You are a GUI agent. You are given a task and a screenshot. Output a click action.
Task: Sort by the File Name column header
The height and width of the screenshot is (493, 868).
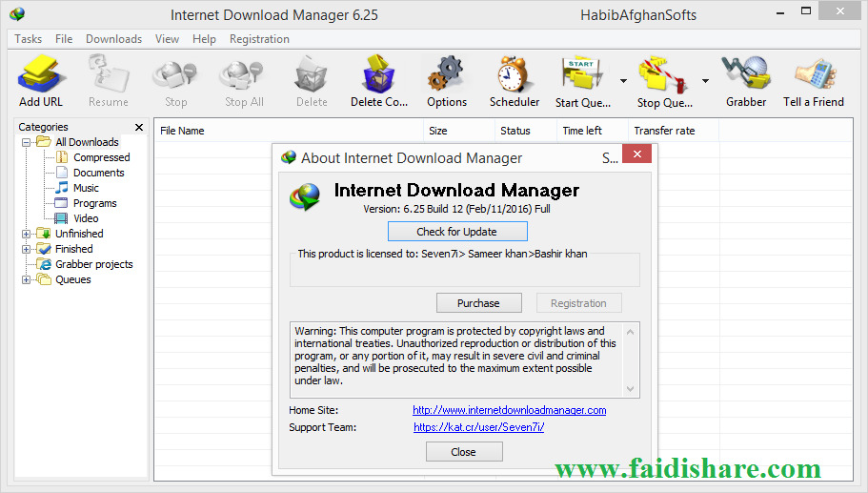tap(289, 131)
